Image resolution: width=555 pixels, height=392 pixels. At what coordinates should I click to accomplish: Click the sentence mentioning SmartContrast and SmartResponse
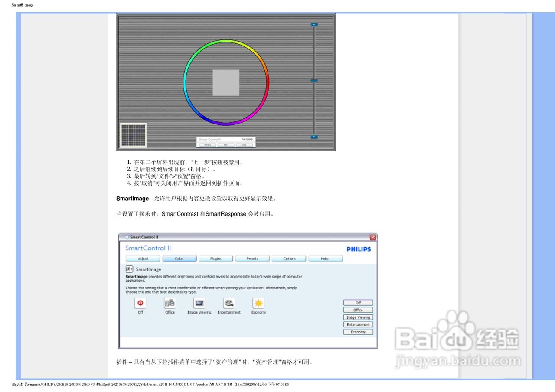(195, 214)
